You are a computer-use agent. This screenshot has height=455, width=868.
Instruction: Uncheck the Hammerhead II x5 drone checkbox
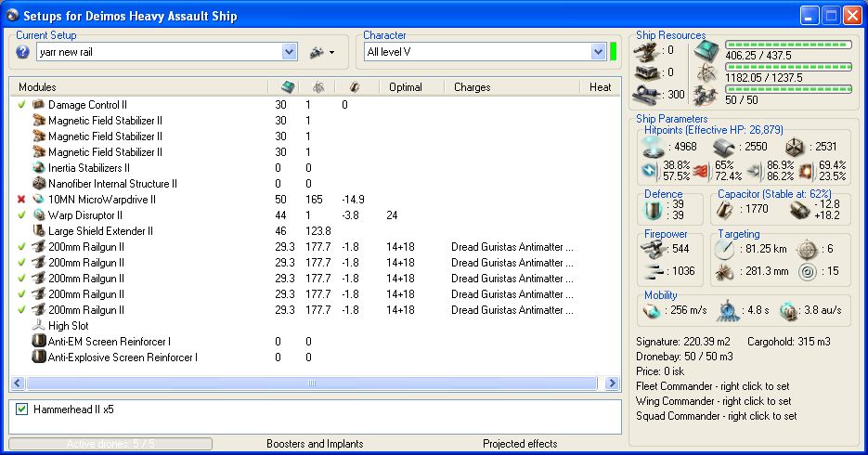[22, 409]
